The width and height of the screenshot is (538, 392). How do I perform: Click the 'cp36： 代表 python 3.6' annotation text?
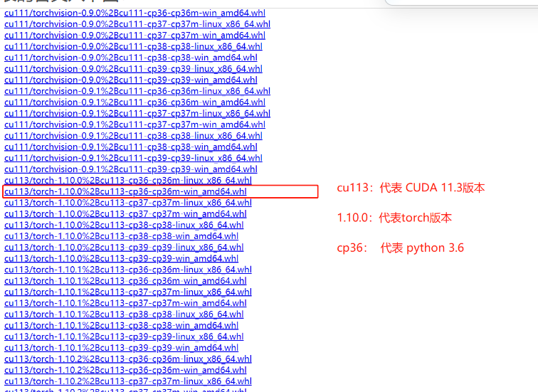point(401,248)
